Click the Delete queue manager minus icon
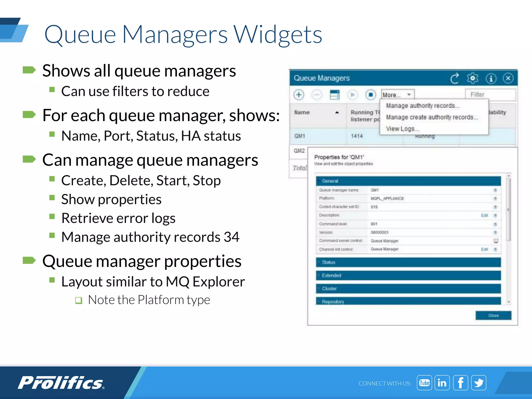532x399 pixels. click(x=317, y=95)
